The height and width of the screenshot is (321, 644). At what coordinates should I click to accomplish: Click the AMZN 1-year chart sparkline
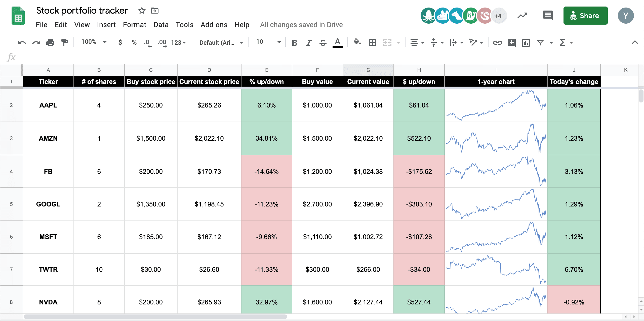point(496,138)
